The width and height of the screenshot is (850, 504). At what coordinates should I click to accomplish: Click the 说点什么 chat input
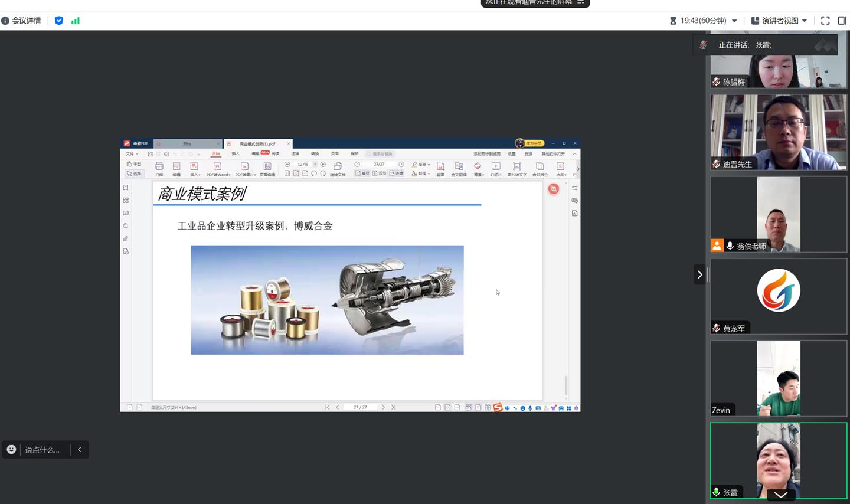pos(42,450)
